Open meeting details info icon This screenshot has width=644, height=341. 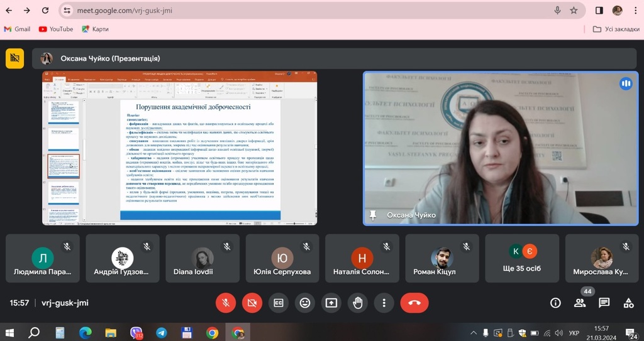tap(555, 303)
